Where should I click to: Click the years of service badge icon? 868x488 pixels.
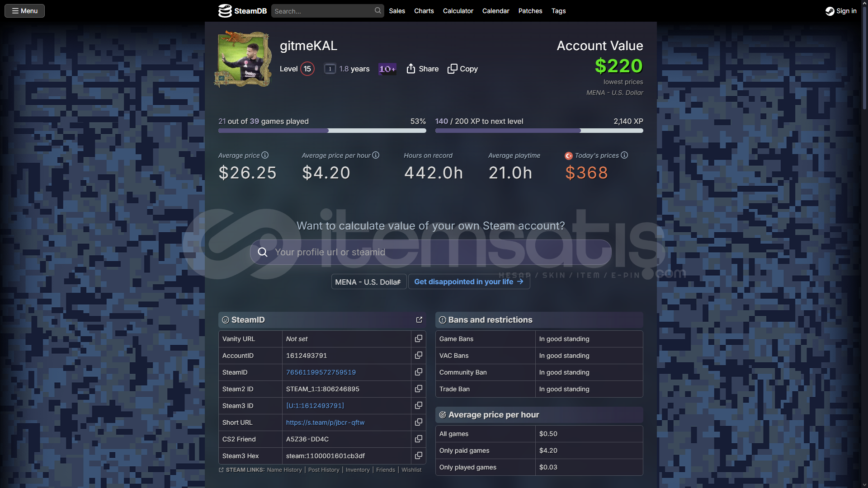pyautogui.click(x=330, y=69)
